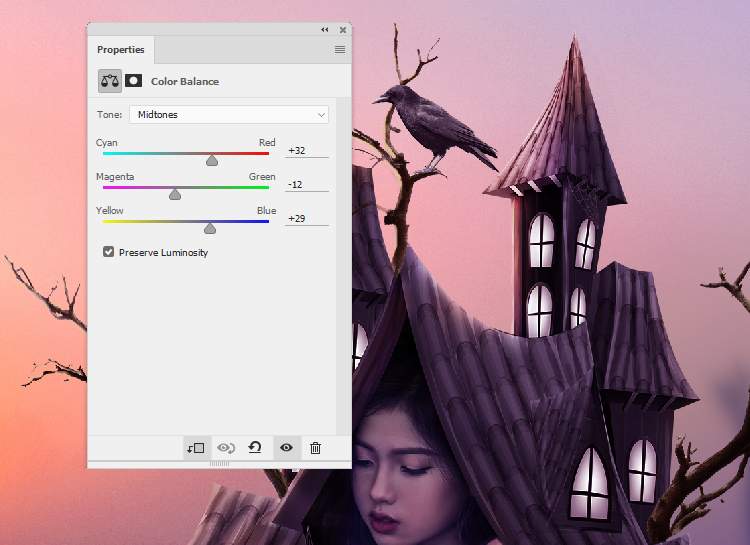Viewport: 750px width, 545px height.
Task: Close the Properties panel
Action: 343,30
